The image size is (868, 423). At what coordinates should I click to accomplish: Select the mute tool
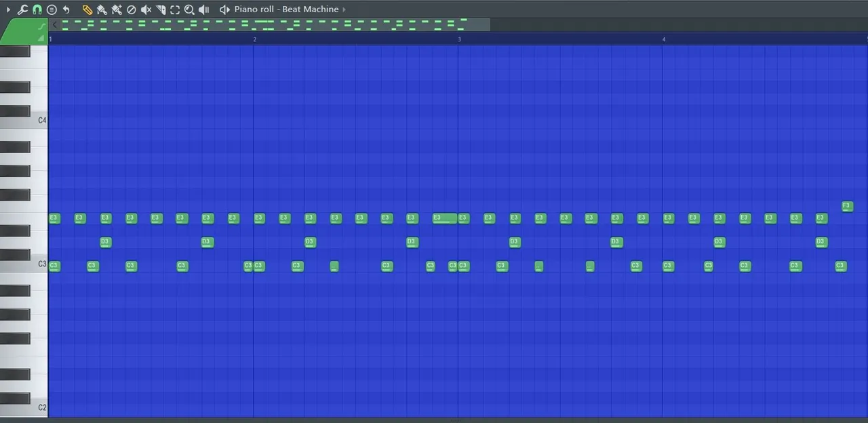pyautogui.click(x=146, y=9)
